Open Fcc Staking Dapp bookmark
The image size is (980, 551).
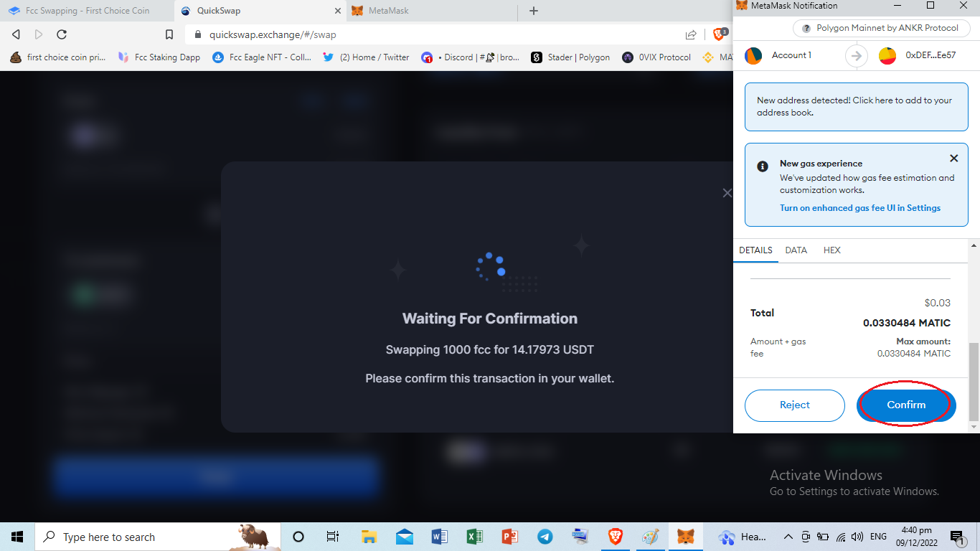coord(160,57)
